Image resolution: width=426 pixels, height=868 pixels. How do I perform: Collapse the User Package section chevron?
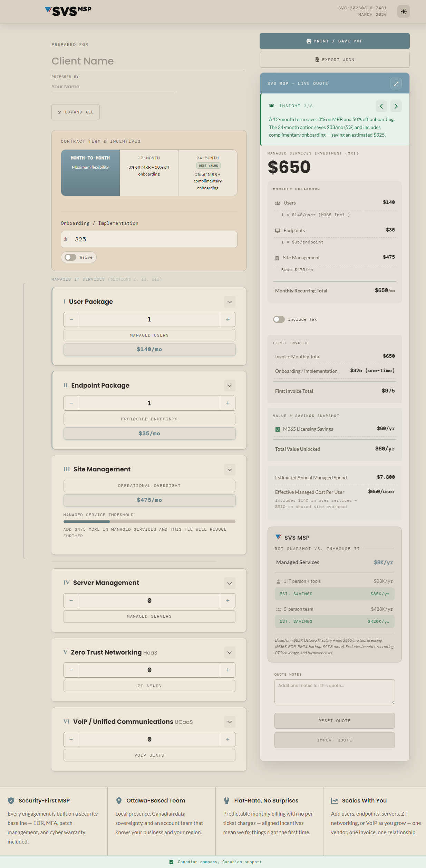tap(230, 302)
